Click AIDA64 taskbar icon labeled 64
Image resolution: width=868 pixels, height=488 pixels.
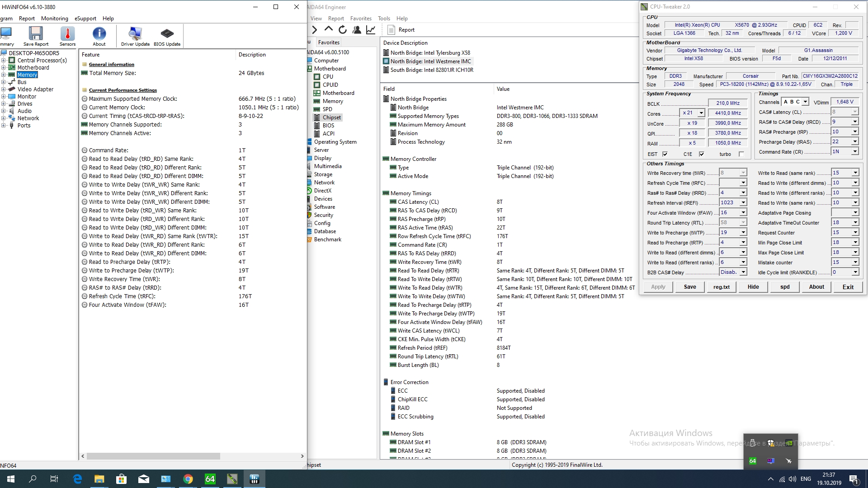point(210,479)
